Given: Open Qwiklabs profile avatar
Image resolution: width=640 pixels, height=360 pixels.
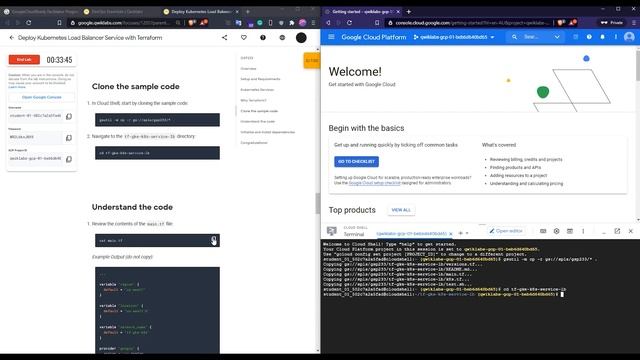Looking at the screenshot, I should point(301,38).
